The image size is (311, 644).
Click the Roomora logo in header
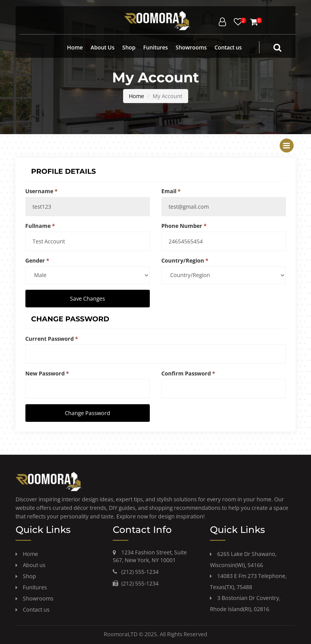[157, 21]
